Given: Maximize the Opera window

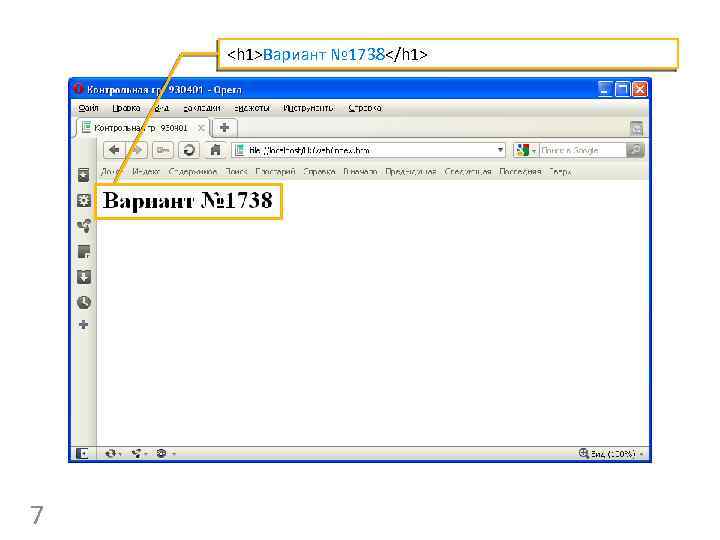Looking at the screenshot, I should tap(622, 89).
